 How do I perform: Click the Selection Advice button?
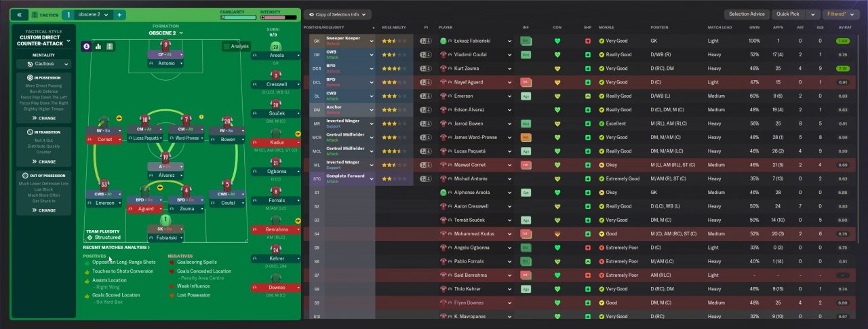(x=747, y=14)
